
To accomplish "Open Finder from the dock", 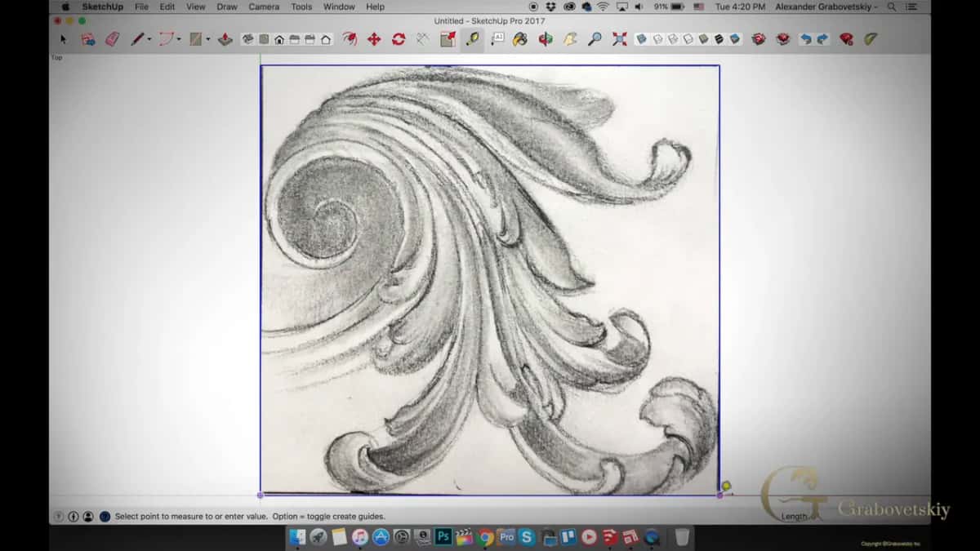I will point(298,537).
